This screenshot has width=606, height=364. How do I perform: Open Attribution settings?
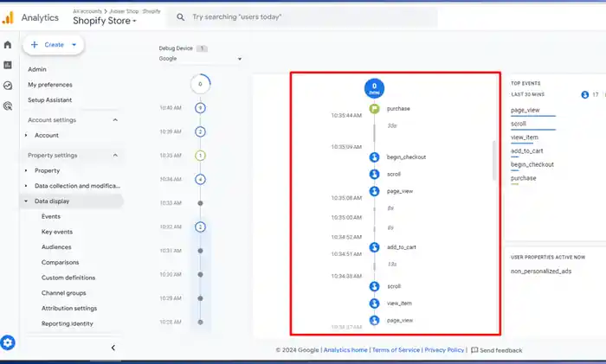[x=69, y=309]
